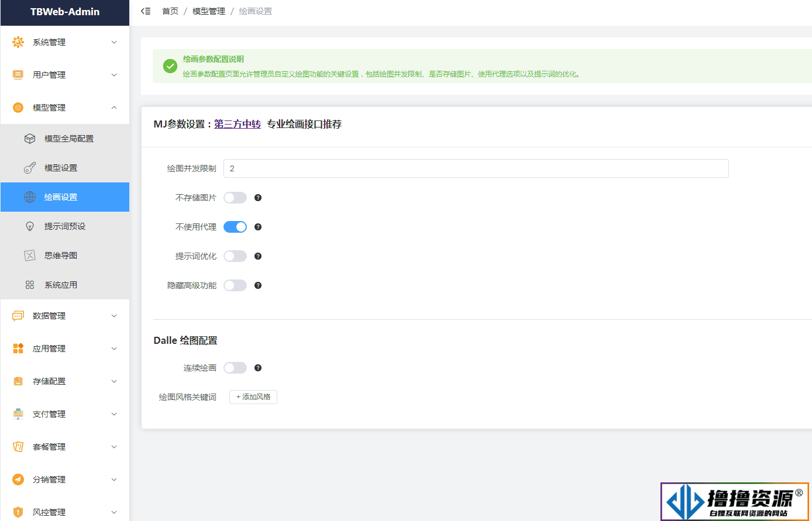Click the 绘图并发限制 input field

coord(476,168)
